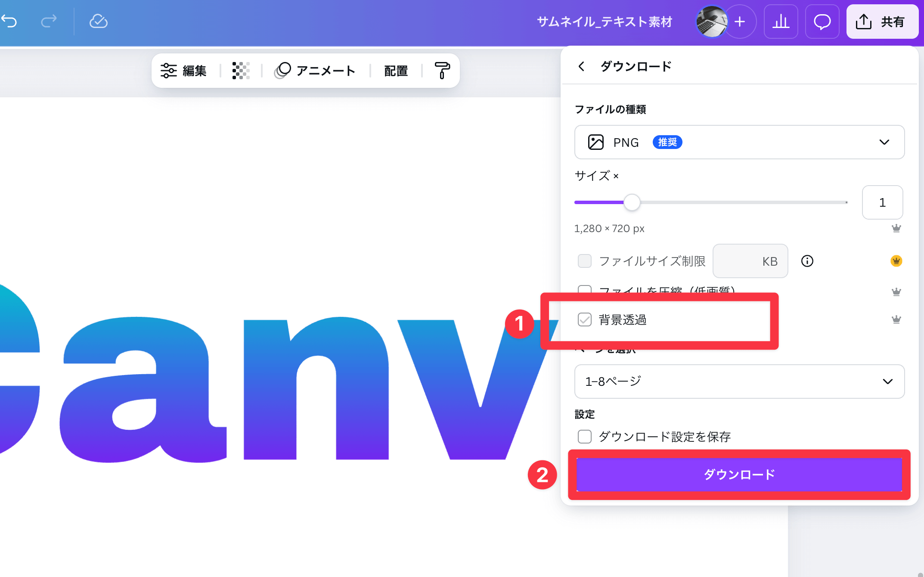Open the 編集 edit menu item
This screenshot has width=924, height=577.
point(184,71)
